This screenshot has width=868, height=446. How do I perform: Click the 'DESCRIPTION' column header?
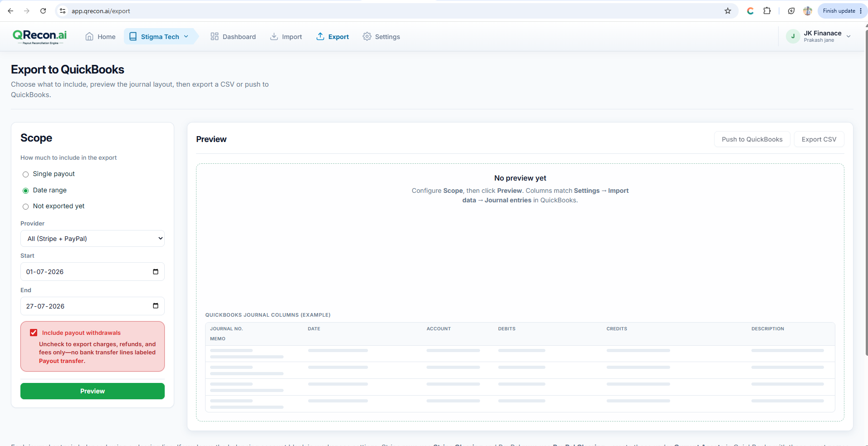768,328
